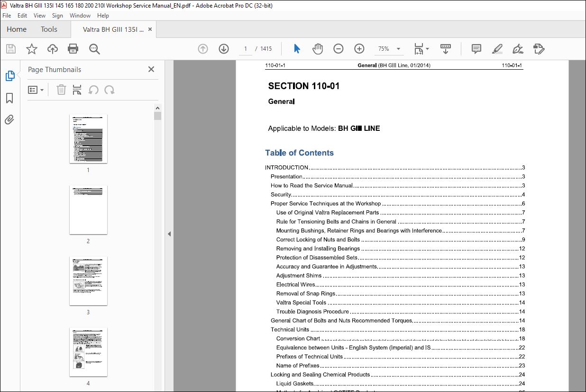Click the page number input field

click(246, 49)
